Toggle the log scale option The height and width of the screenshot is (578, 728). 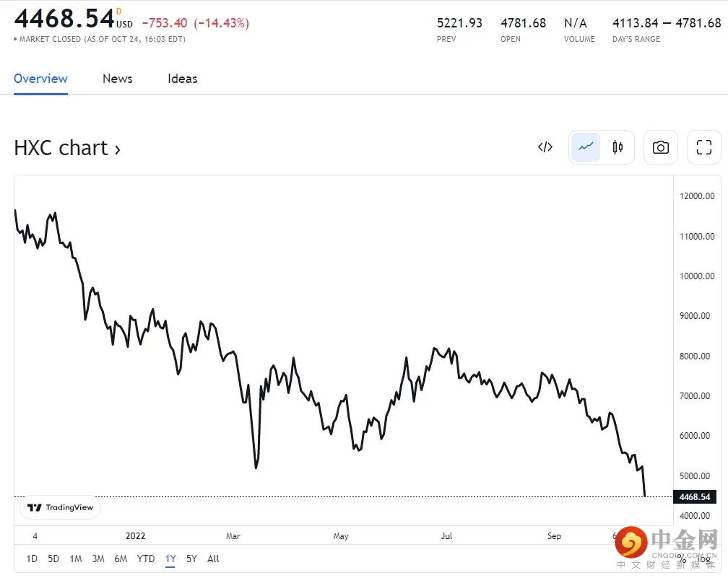704,559
